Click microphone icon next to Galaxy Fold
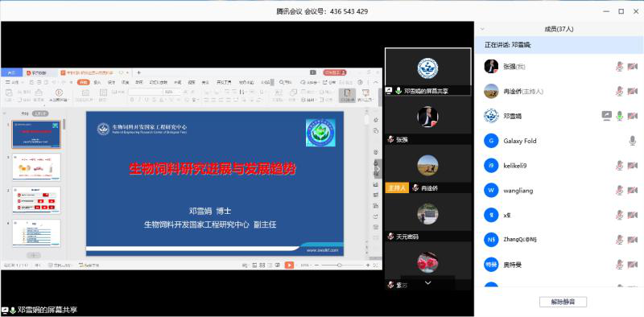Viewport: 644px width, 317px height. pyautogui.click(x=633, y=141)
